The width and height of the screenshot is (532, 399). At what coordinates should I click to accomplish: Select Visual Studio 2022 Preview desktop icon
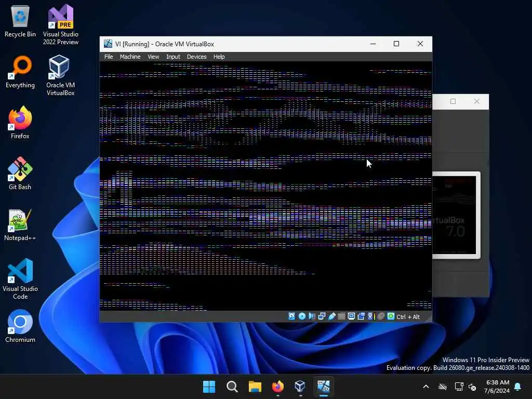click(x=61, y=24)
